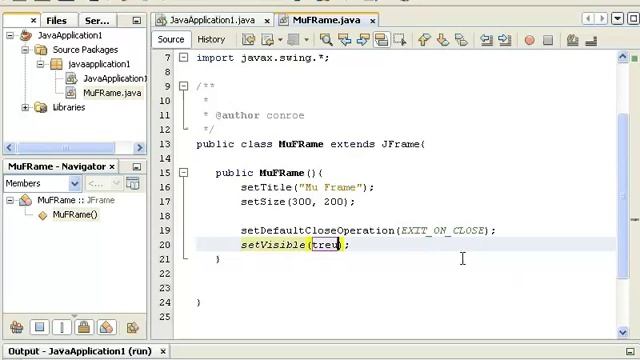The image size is (640, 360).
Task: Toggle Show Static Members filter
Action: pyautogui.click(x=62, y=327)
